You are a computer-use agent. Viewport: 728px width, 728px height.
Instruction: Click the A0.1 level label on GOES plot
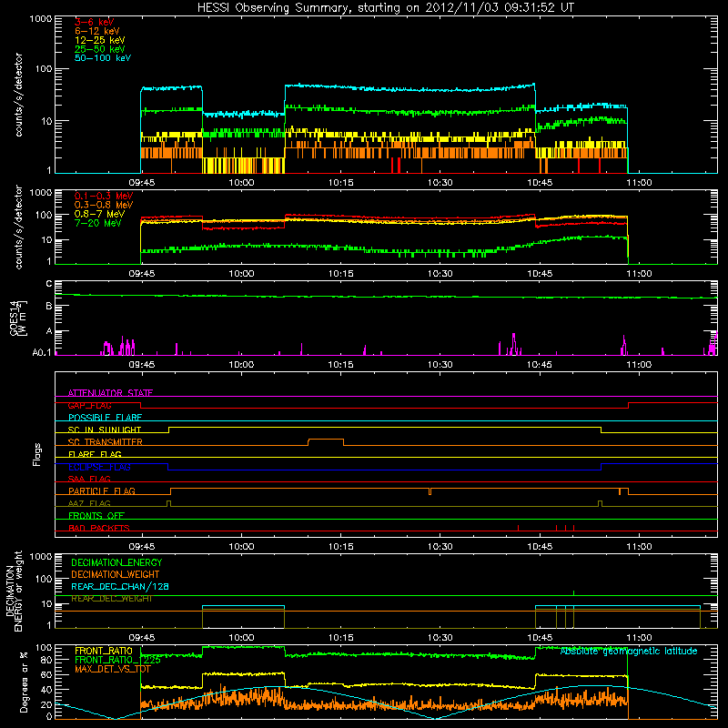coord(42,353)
